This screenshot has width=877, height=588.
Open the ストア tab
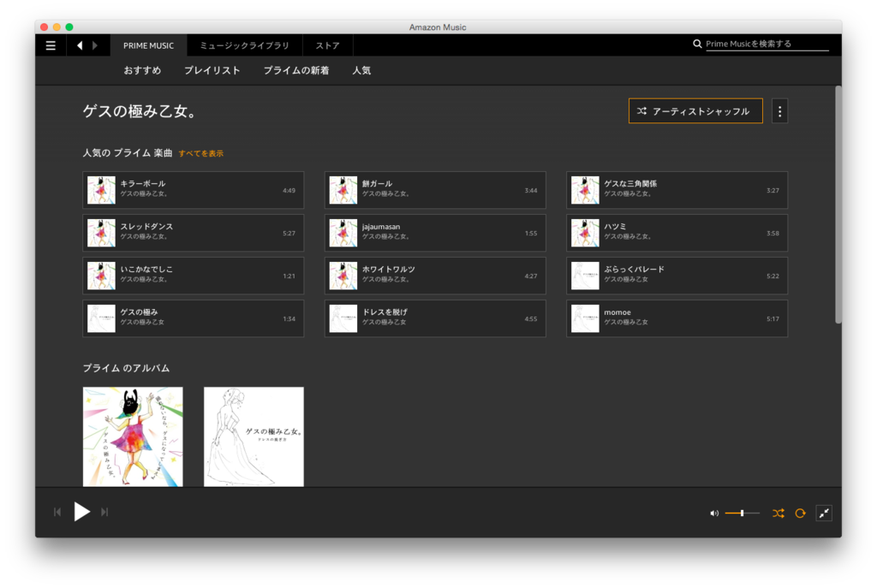pos(327,45)
